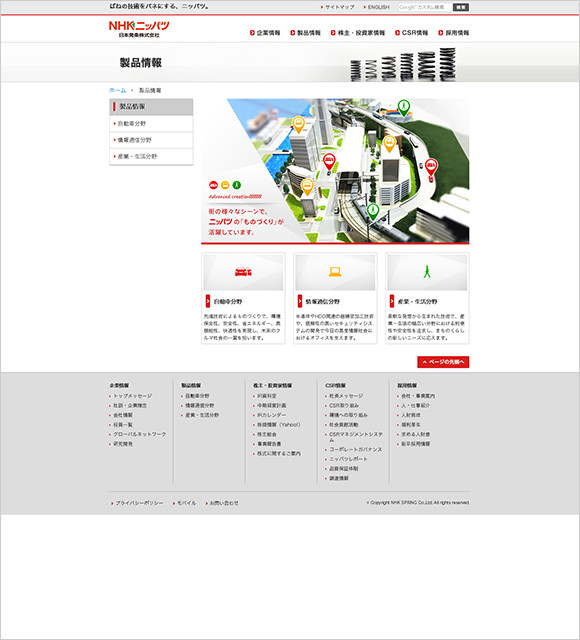Click the ページの先頭へ red button
The image size is (580, 640).
(x=443, y=362)
